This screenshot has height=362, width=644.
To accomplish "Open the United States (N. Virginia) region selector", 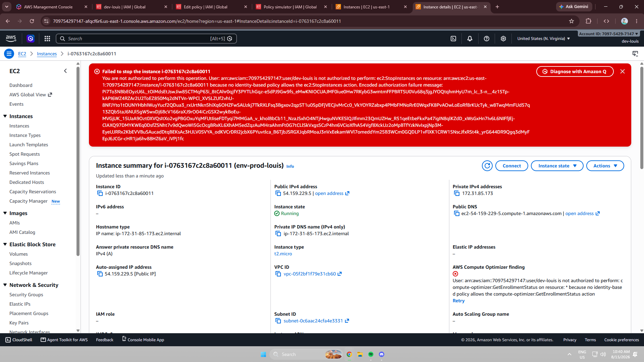I will pos(544,39).
